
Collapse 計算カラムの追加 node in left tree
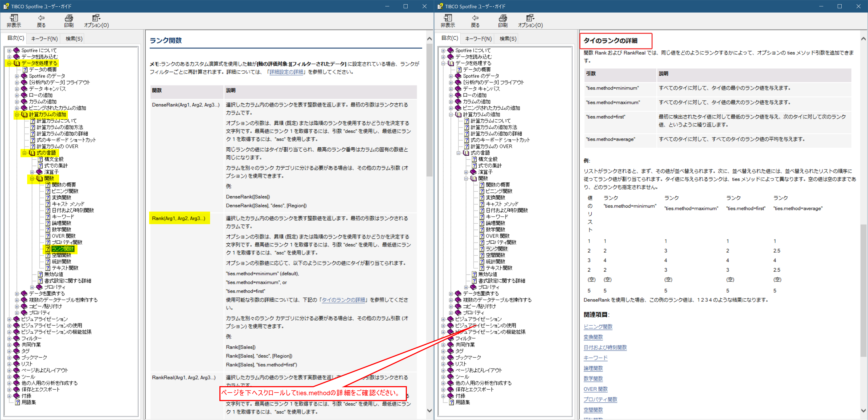[17, 115]
